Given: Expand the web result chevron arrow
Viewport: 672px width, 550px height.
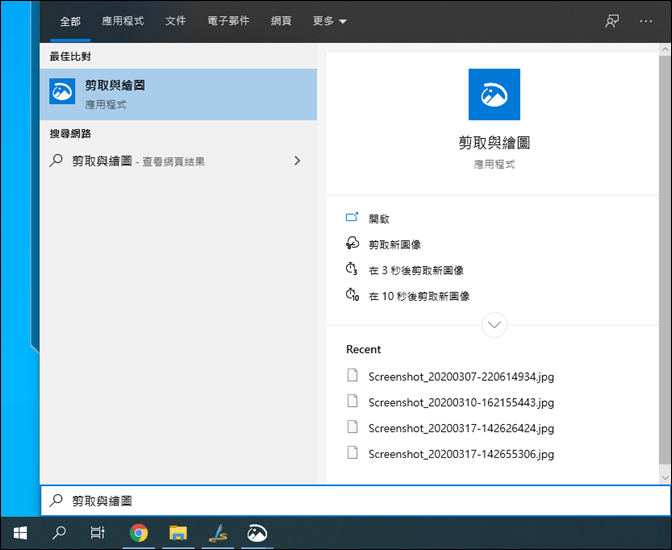Looking at the screenshot, I should tap(297, 161).
